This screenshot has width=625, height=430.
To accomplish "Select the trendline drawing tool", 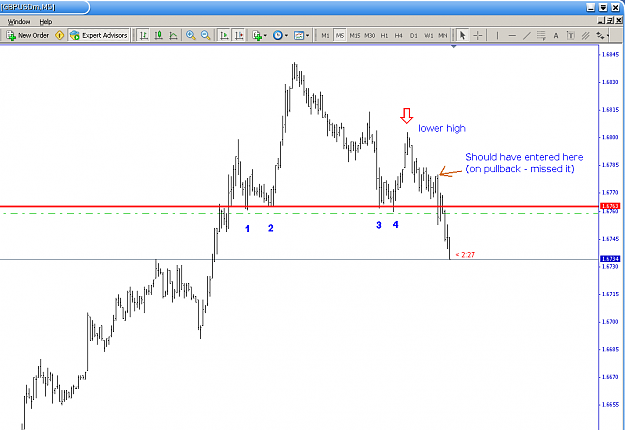I will [x=527, y=35].
